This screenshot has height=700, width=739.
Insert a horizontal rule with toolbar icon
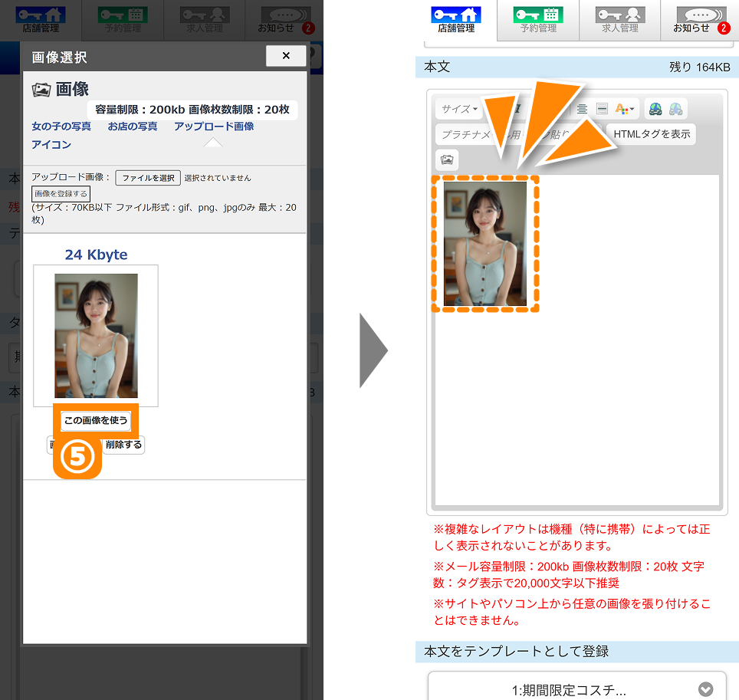pyautogui.click(x=602, y=109)
